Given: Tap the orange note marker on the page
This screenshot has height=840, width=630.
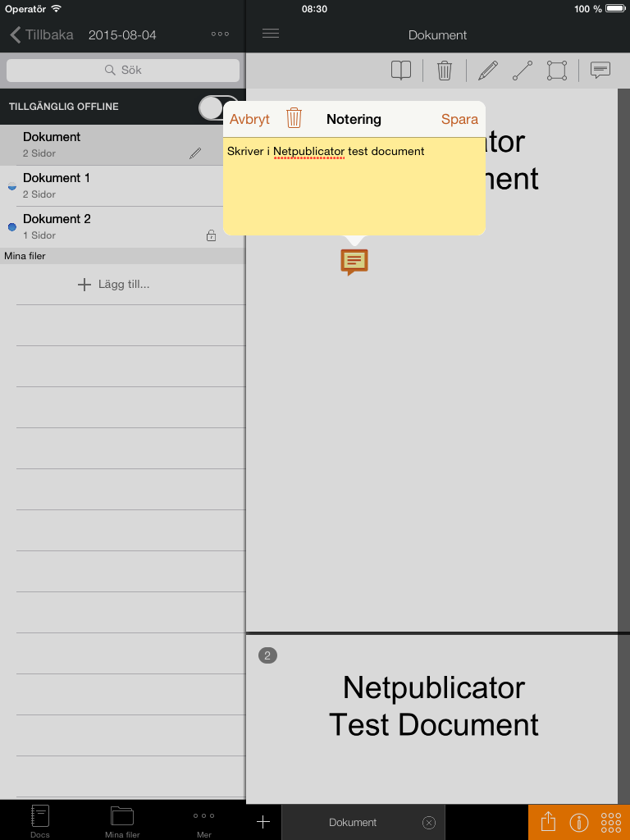Looking at the screenshot, I should (354, 262).
